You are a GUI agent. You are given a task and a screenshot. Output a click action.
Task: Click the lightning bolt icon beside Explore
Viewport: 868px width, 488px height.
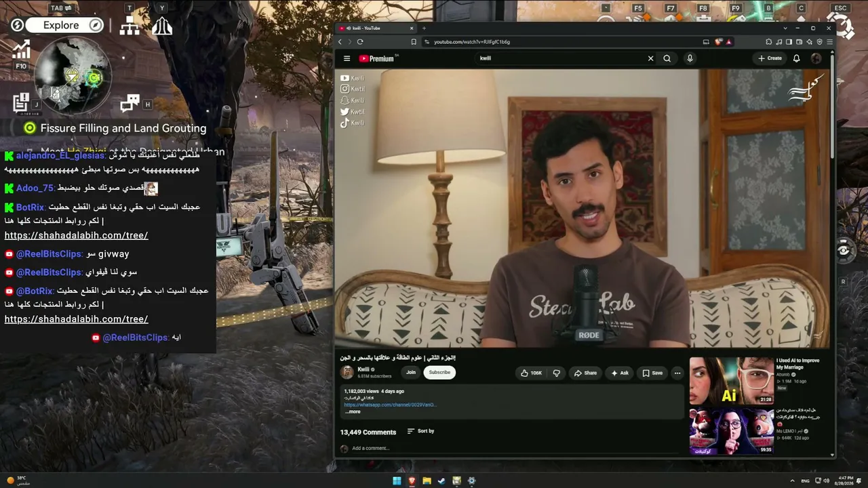[x=17, y=25]
